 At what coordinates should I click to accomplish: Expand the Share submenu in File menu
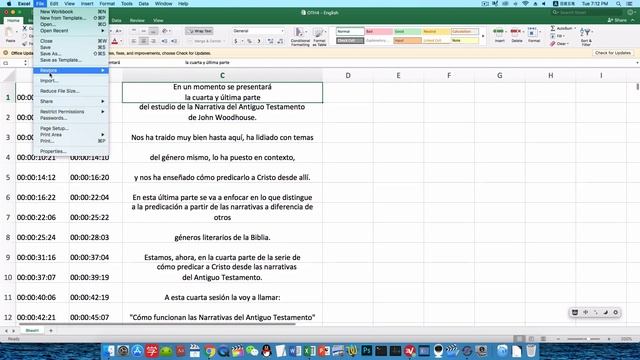(71, 101)
